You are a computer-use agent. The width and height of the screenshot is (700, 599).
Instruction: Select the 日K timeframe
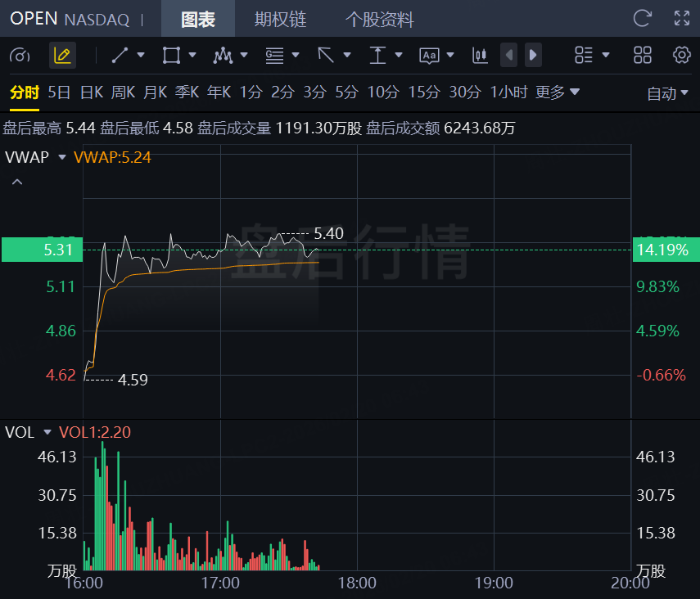(x=91, y=92)
